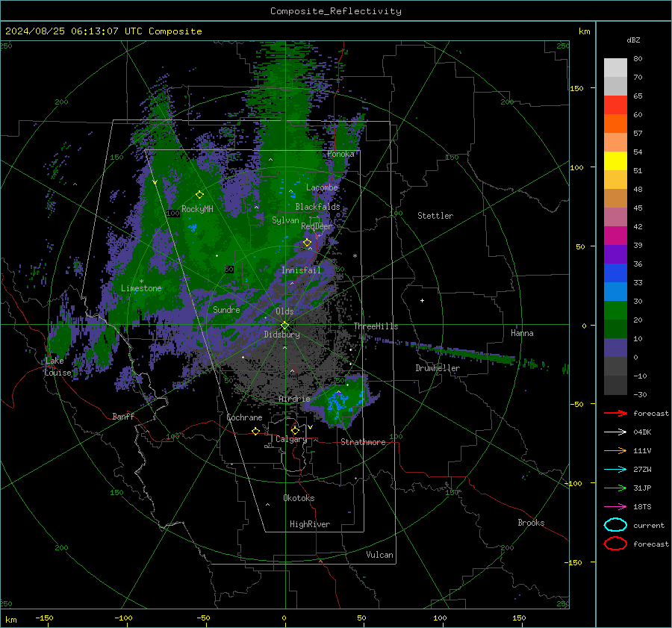
Task: Click the Ponoka town label
Action: click(x=340, y=154)
